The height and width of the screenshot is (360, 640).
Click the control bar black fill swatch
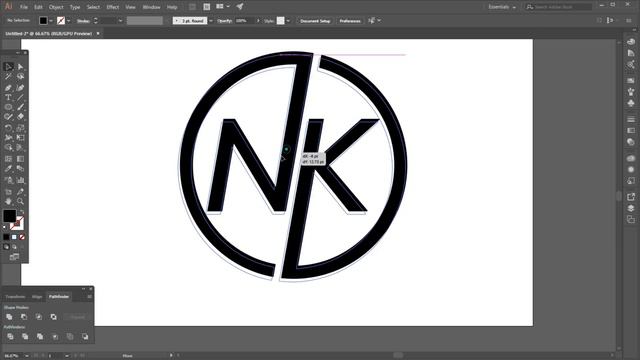(43, 20)
